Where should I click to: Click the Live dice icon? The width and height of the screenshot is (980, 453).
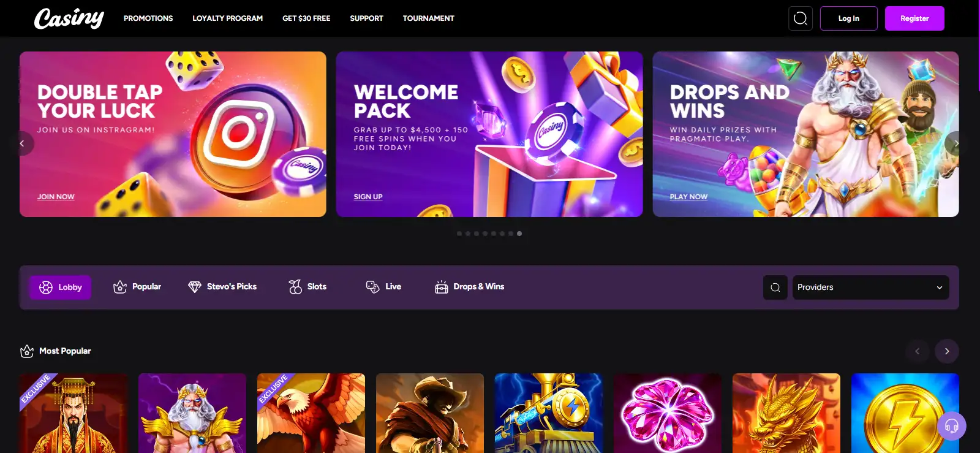point(372,287)
